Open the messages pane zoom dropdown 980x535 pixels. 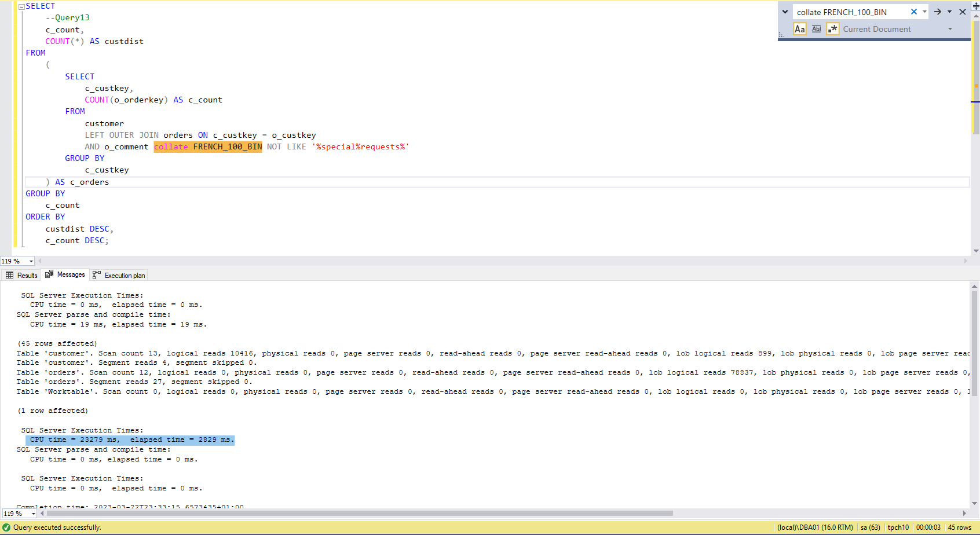[x=34, y=514]
